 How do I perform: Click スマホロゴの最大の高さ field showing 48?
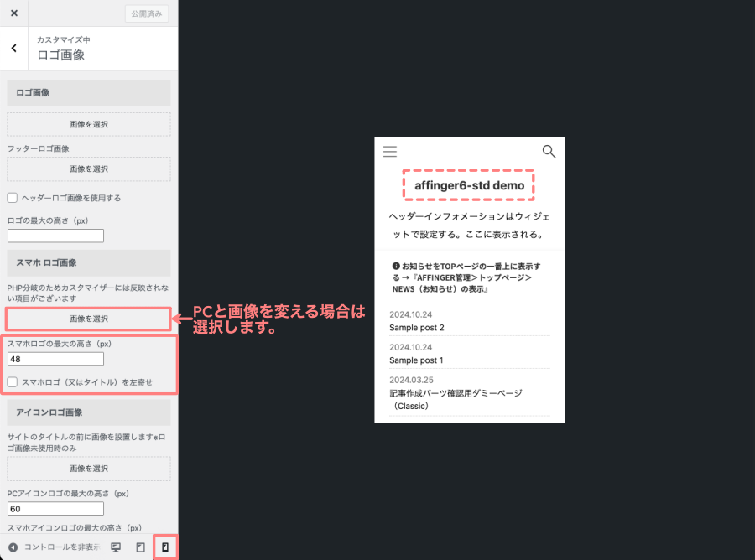coord(55,359)
